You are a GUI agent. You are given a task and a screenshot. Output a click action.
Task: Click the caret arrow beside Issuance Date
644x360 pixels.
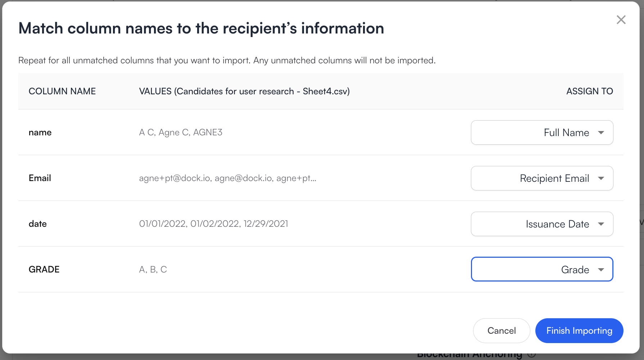(x=601, y=224)
